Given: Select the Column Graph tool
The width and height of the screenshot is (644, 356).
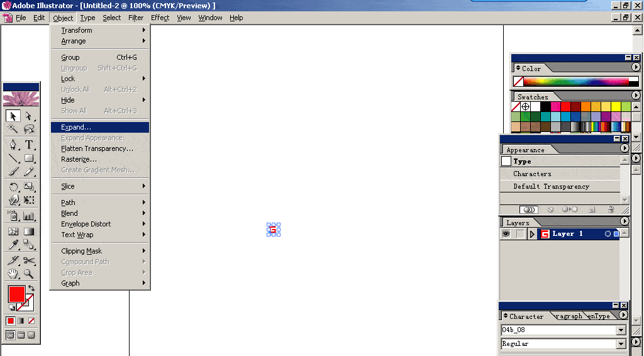Looking at the screenshot, I should [x=29, y=216].
